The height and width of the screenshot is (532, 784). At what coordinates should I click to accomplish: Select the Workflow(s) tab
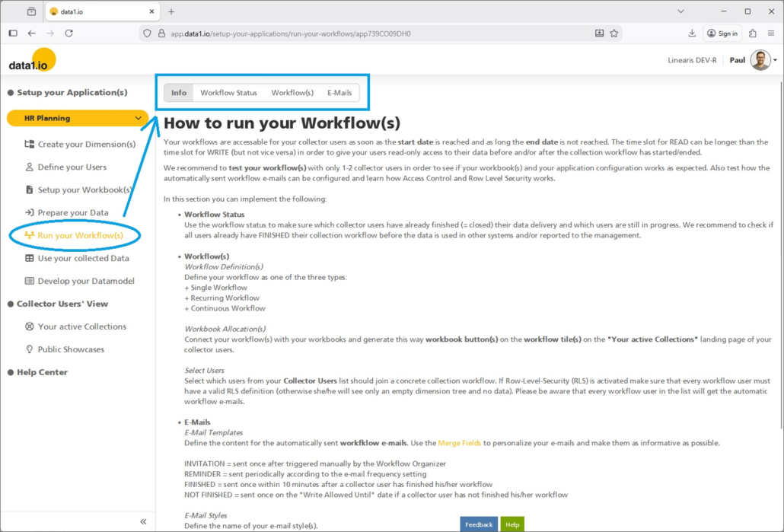tap(292, 93)
